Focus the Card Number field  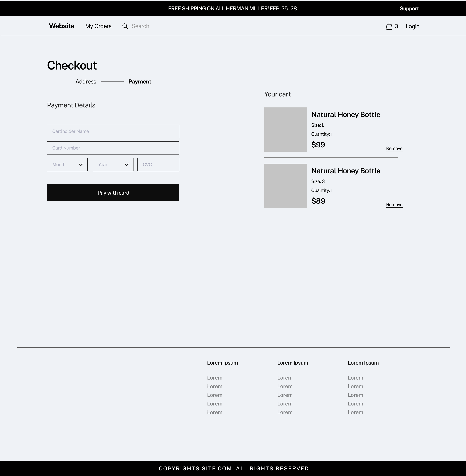tap(113, 148)
